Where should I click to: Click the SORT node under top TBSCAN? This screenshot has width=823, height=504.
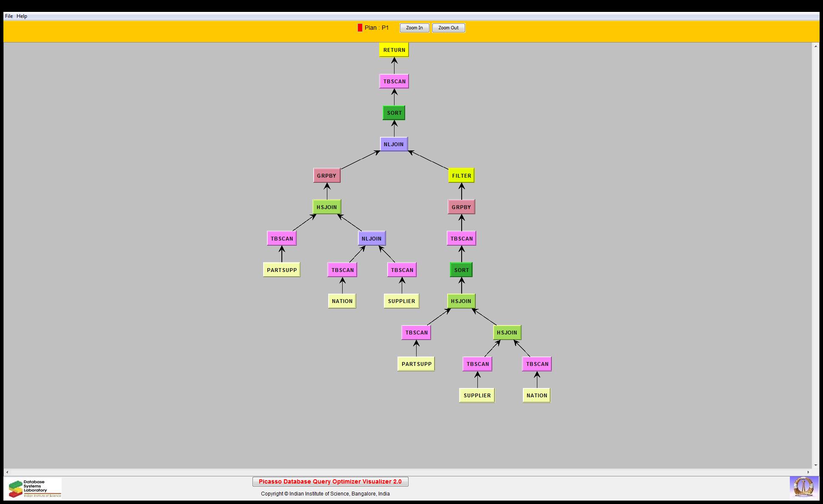tap(394, 113)
